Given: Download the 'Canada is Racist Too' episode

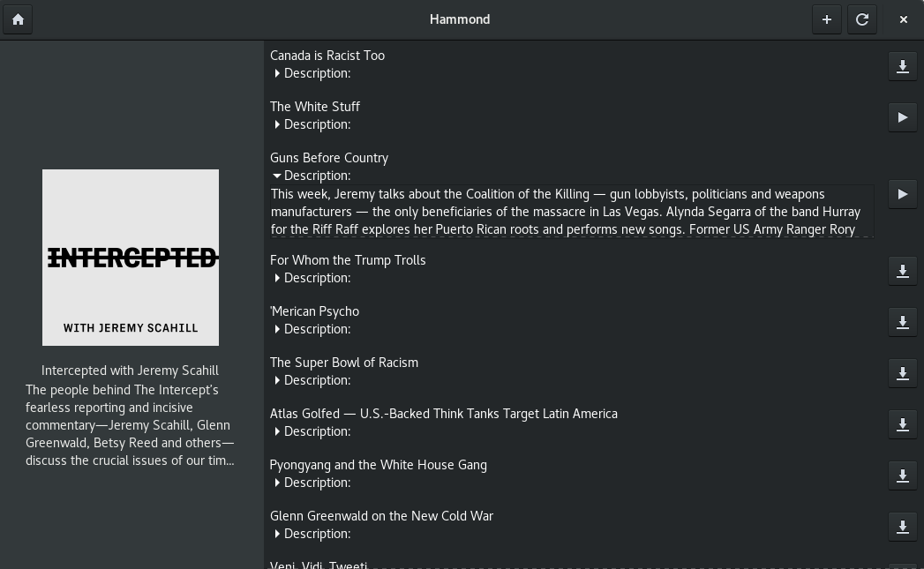Looking at the screenshot, I should [x=902, y=65].
